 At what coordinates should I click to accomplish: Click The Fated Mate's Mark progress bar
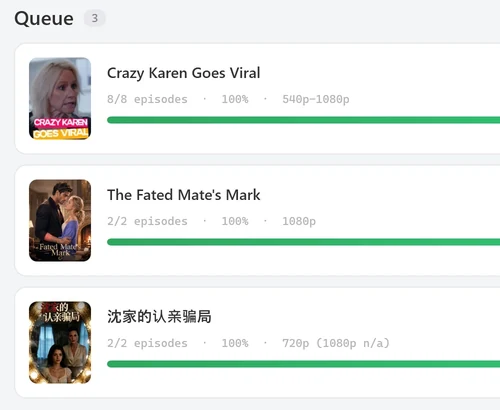303,242
